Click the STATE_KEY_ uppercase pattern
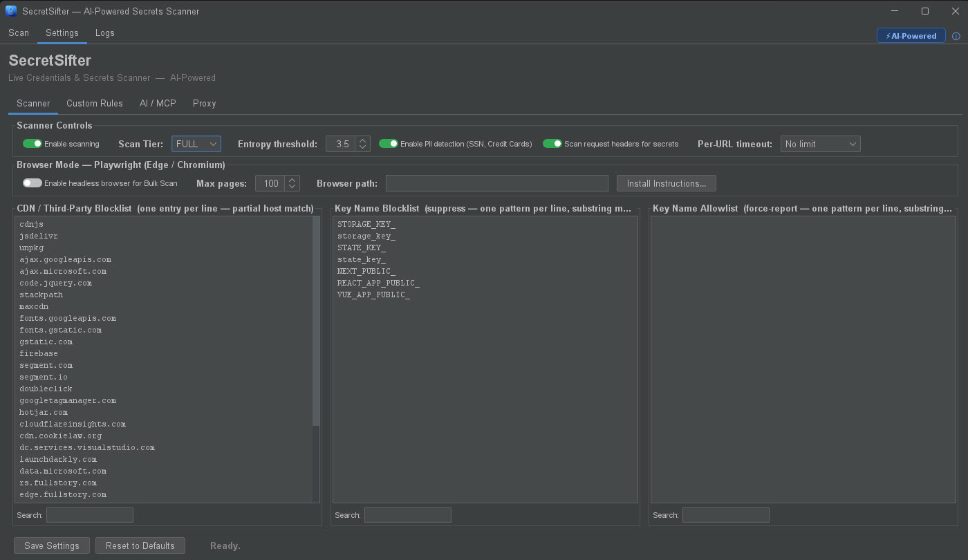The height and width of the screenshot is (560, 968). [362, 248]
